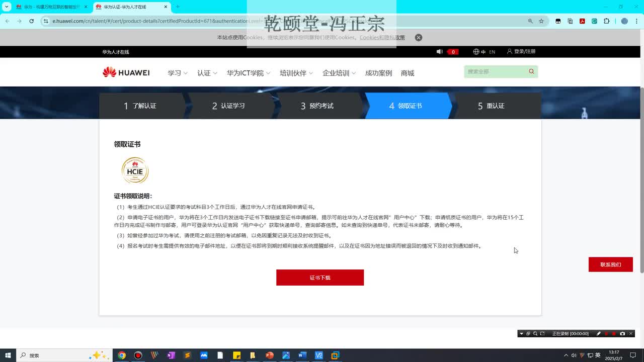Click the speaker announcement icon
The image size is (644, 362).
[x=439, y=51]
